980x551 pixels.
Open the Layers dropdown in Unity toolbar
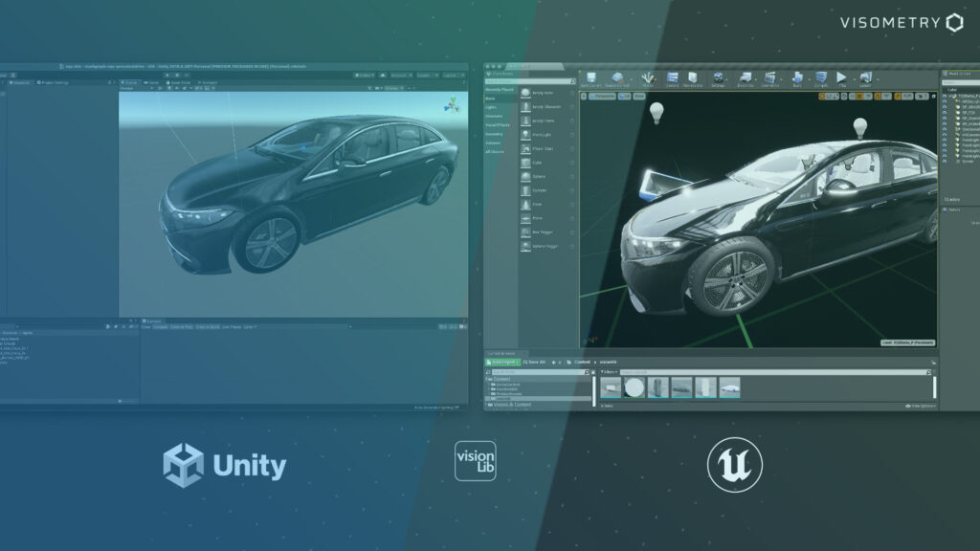point(428,75)
